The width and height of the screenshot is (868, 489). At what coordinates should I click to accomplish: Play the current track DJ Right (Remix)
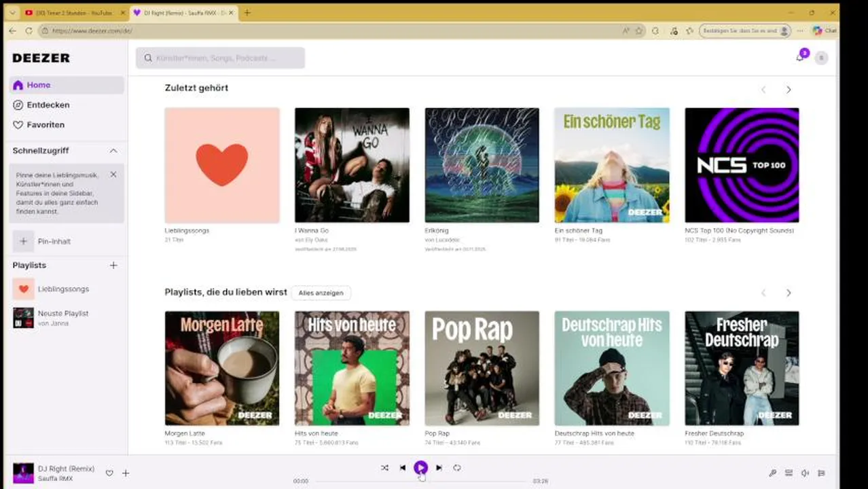pos(420,467)
